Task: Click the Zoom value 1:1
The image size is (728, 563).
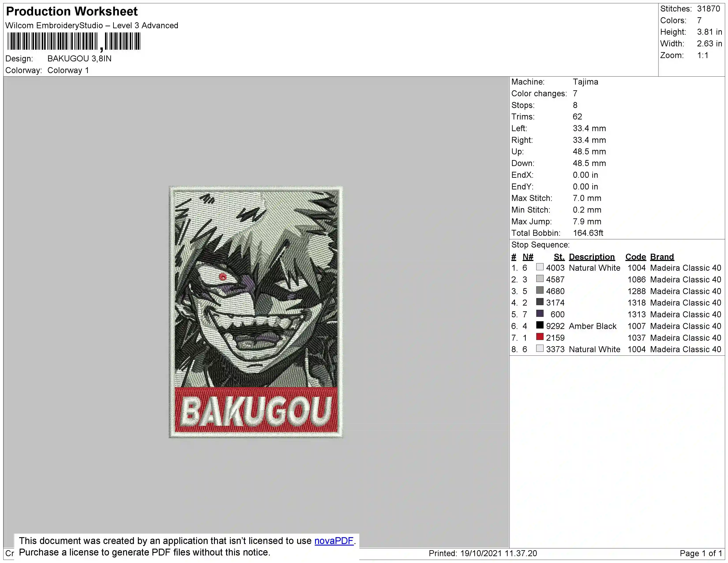Action: 703,55
